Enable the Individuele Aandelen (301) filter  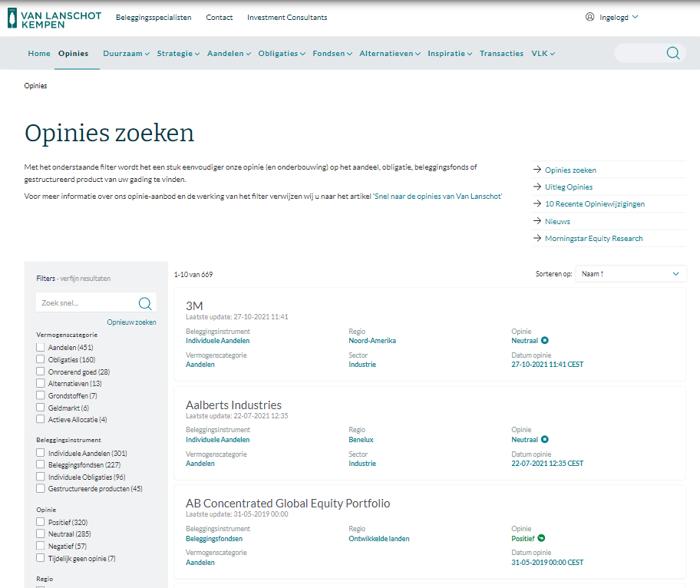coord(40,453)
